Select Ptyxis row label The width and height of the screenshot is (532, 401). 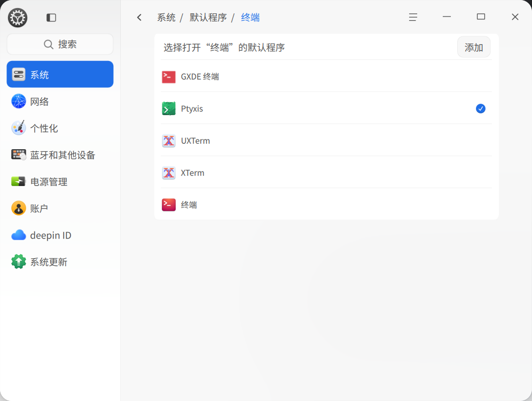pyautogui.click(x=192, y=109)
